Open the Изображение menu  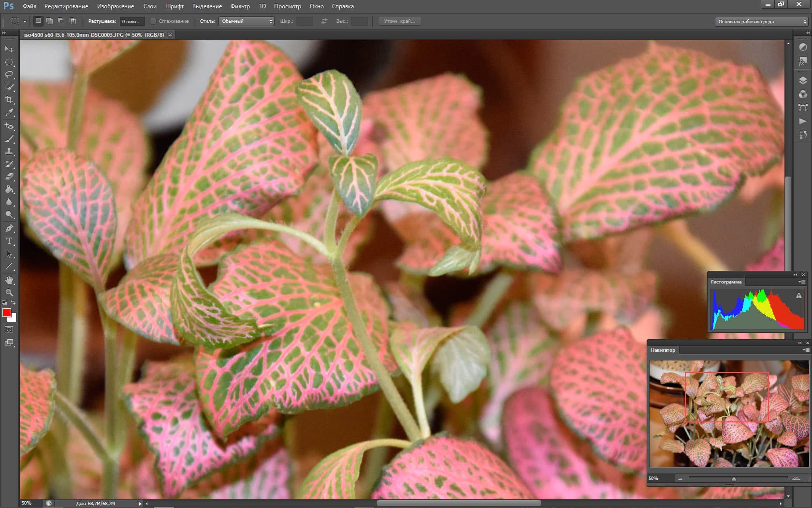116,6
